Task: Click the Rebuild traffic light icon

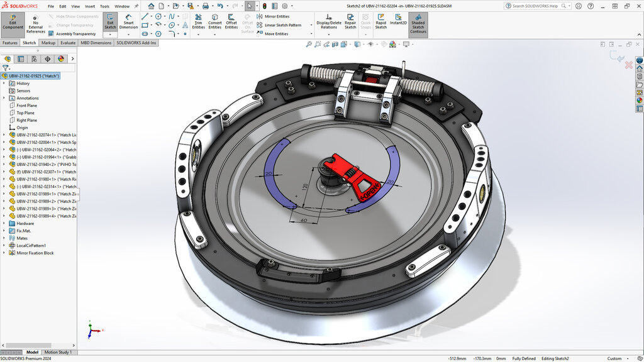Action: pos(265,6)
